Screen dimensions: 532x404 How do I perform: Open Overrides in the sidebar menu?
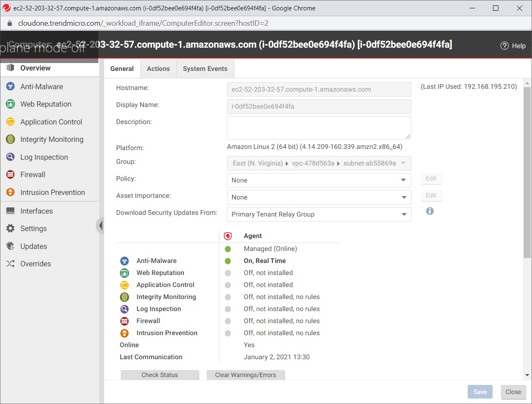tap(49, 264)
